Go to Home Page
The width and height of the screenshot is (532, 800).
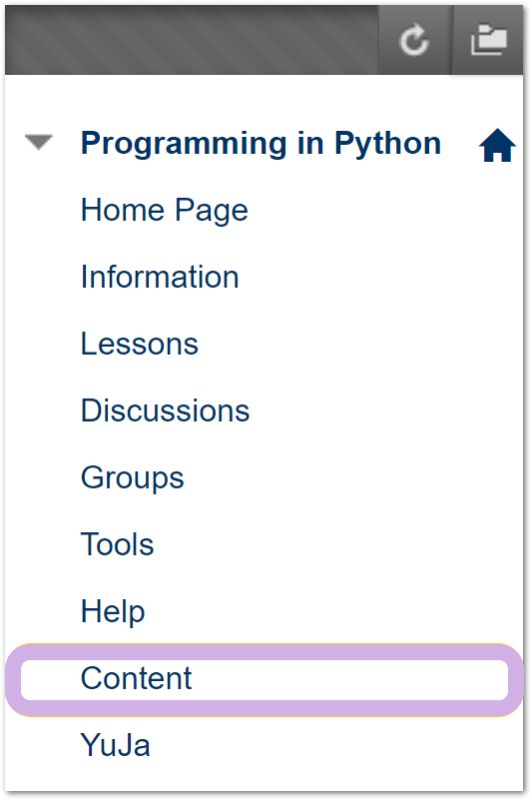click(165, 210)
